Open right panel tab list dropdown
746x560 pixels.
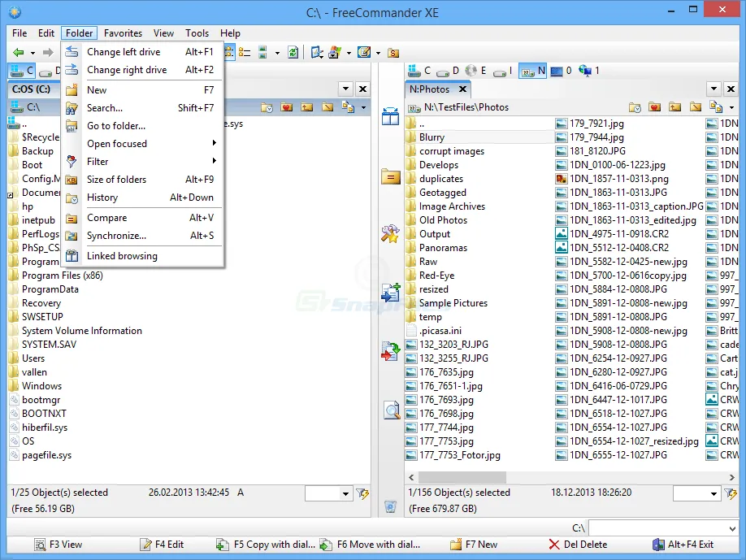tap(713, 89)
